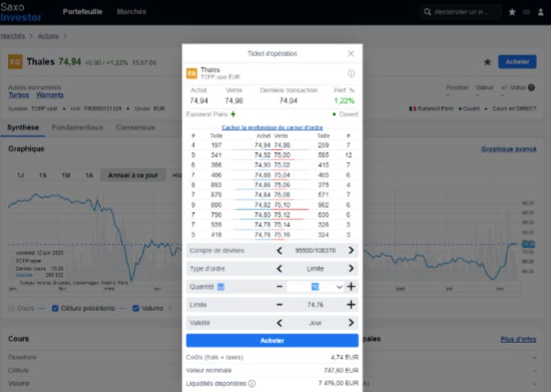The width and height of the screenshot is (551, 392).
Task: Open the messages icon in top bar
Action: [x=526, y=12]
